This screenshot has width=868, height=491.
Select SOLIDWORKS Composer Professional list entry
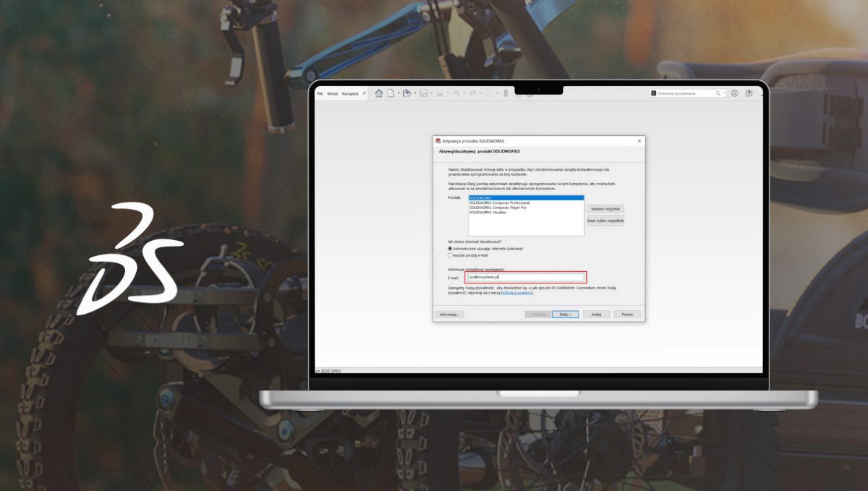click(x=499, y=202)
